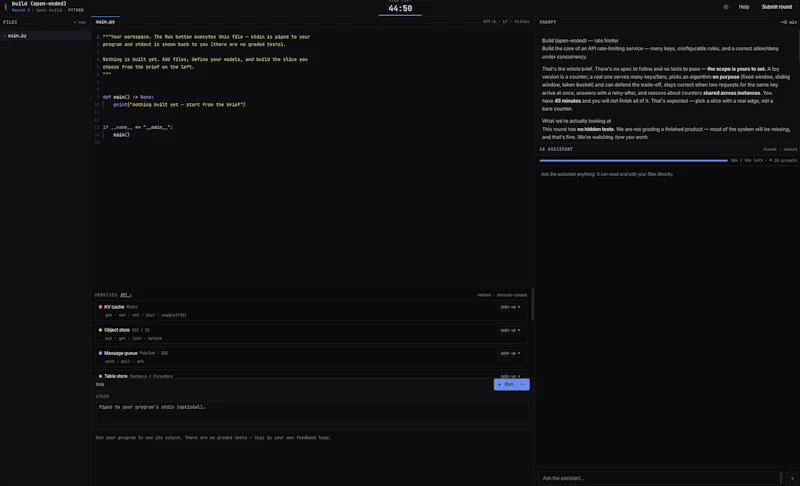800x486 pixels.
Task: Click the green Table store status dot
Action: 100,376
